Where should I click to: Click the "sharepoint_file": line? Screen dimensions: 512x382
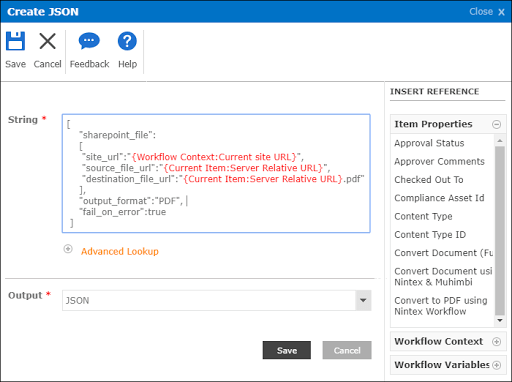[117, 135]
